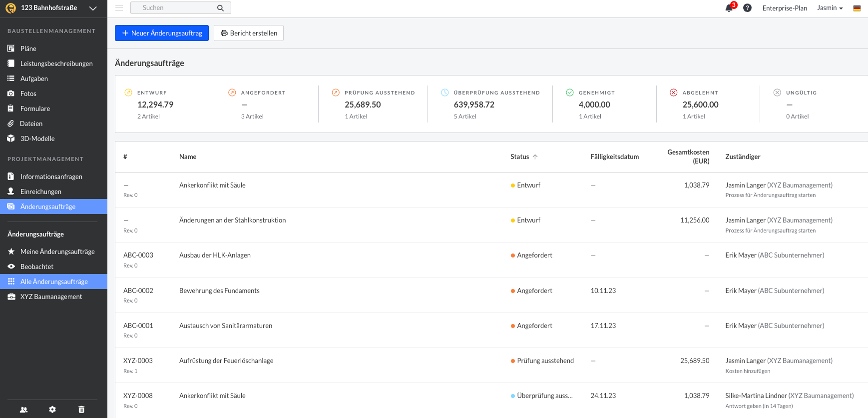This screenshot has height=418, width=868.
Task: Sort by # number column
Action: coord(125,156)
